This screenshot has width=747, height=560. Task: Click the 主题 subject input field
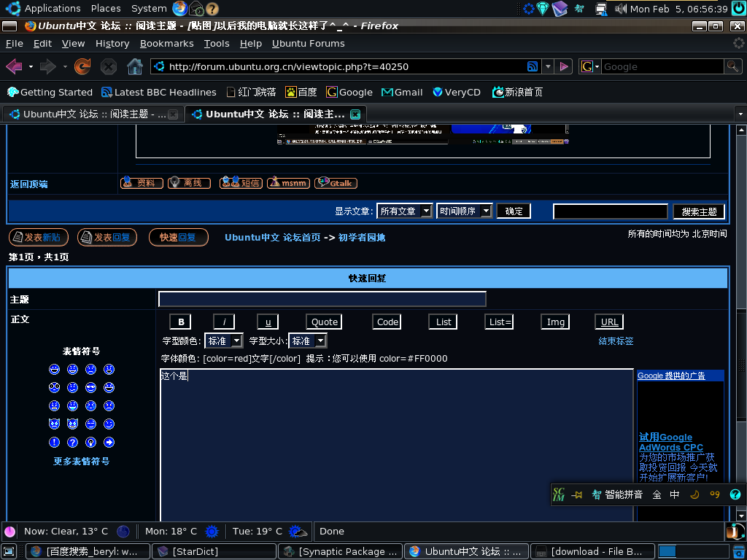[322, 299]
